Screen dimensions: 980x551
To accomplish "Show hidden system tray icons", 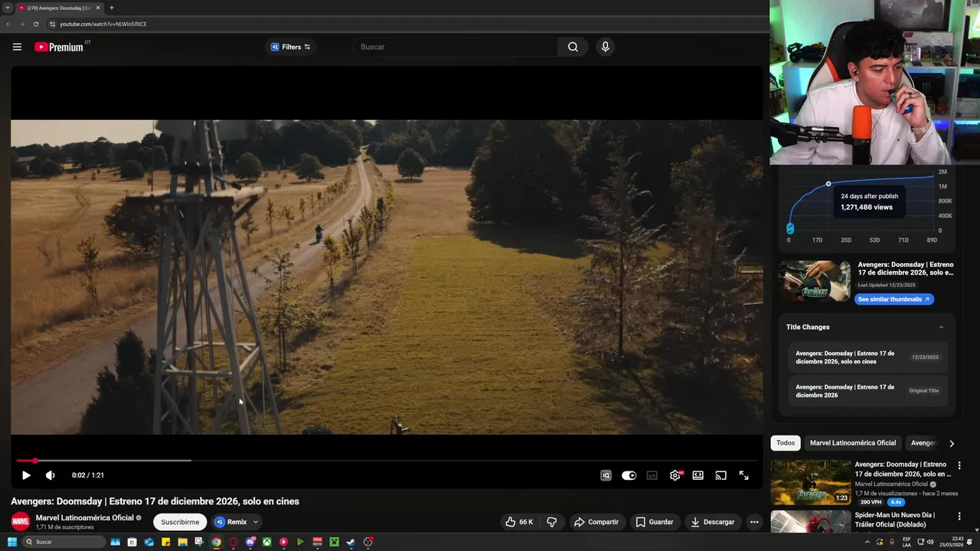I will (x=867, y=542).
